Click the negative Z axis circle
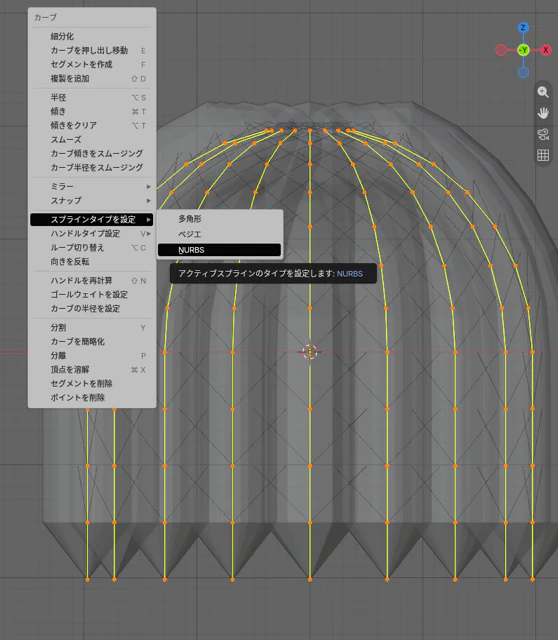The width and height of the screenshot is (558, 640). (523, 73)
